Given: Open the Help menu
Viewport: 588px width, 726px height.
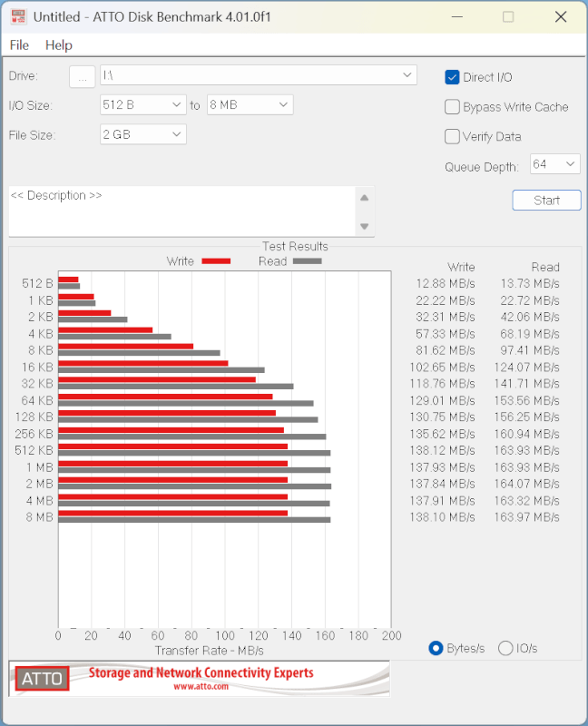Looking at the screenshot, I should [59, 44].
